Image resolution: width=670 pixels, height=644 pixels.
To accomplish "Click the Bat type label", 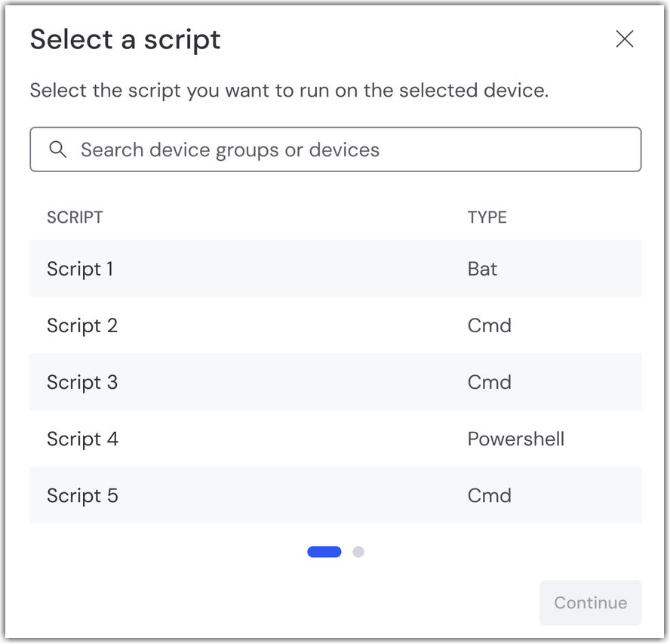I will point(482,269).
